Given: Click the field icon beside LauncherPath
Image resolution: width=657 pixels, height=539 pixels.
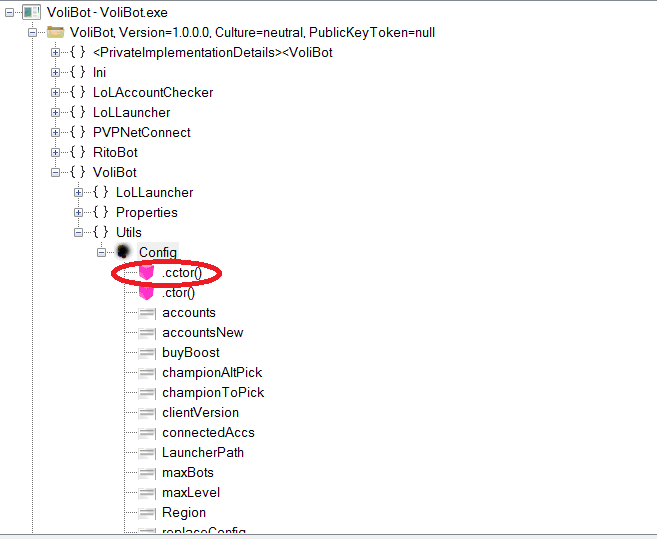Looking at the screenshot, I should click(x=147, y=453).
